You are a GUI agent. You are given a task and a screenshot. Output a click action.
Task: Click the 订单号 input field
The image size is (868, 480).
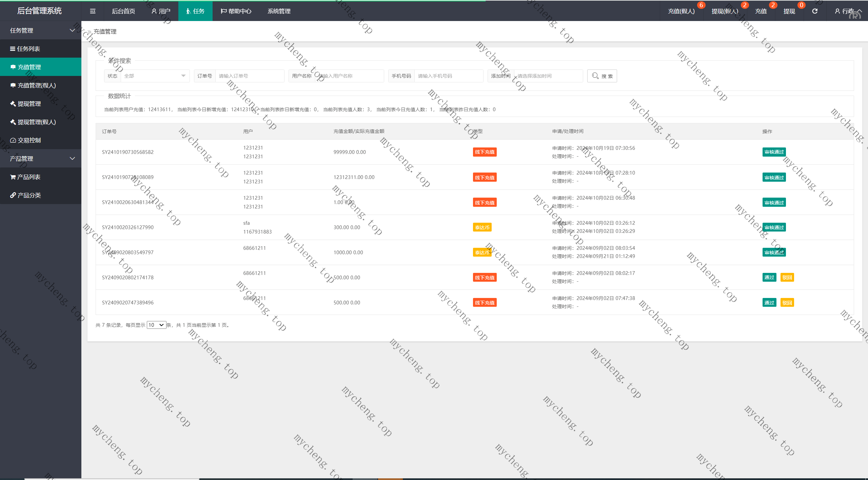(x=249, y=76)
